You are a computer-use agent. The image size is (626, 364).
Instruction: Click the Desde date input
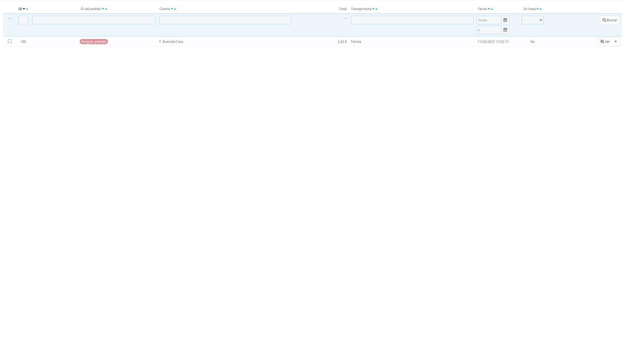coord(488,20)
